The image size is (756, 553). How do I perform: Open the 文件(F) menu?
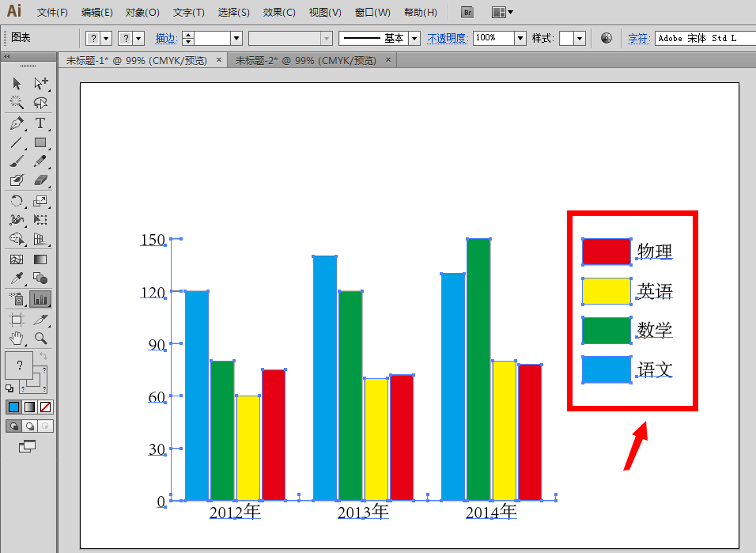coord(52,13)
